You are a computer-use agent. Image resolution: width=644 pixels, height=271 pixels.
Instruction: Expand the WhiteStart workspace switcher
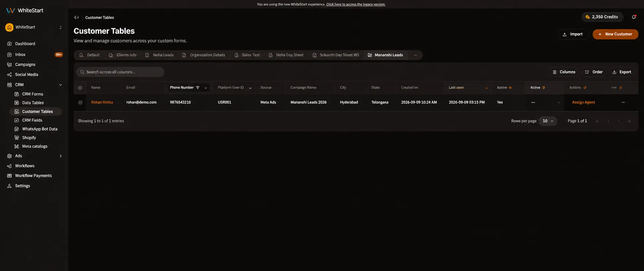tap(60, 27)
